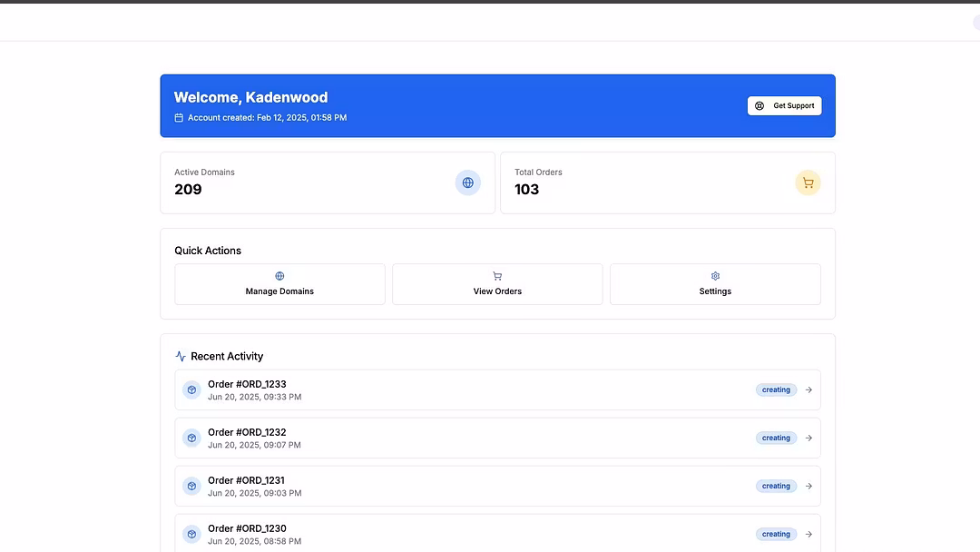Select the Order #ORD_1231 title text
Screen dimensions: 980x552
coord(247,480)
